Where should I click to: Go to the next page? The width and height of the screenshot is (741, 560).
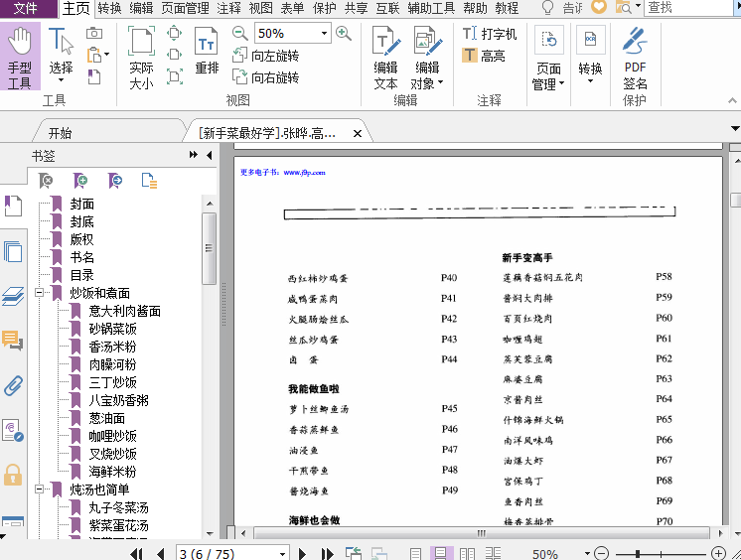click(x=302, y=553)
